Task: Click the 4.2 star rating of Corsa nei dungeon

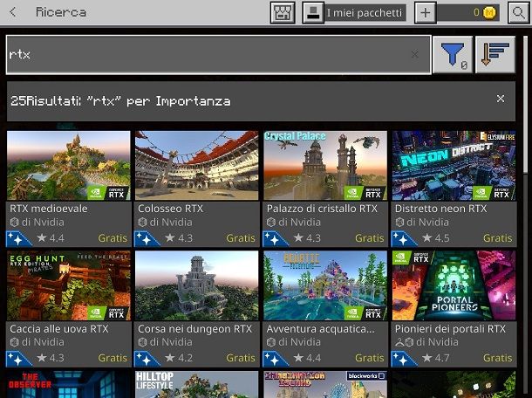Action: pyautogui.click(x=179, y=358)
